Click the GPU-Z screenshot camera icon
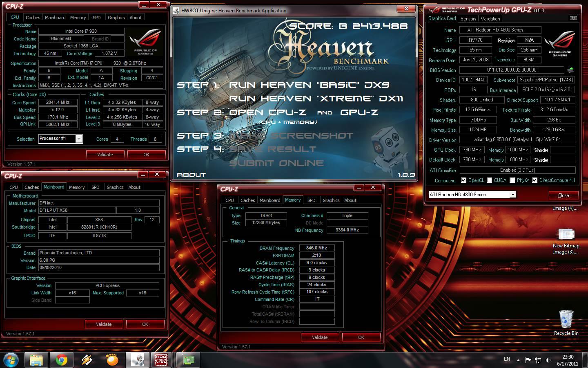The width and height of the screenshot is (588, 368). click(x=574, y=18)
